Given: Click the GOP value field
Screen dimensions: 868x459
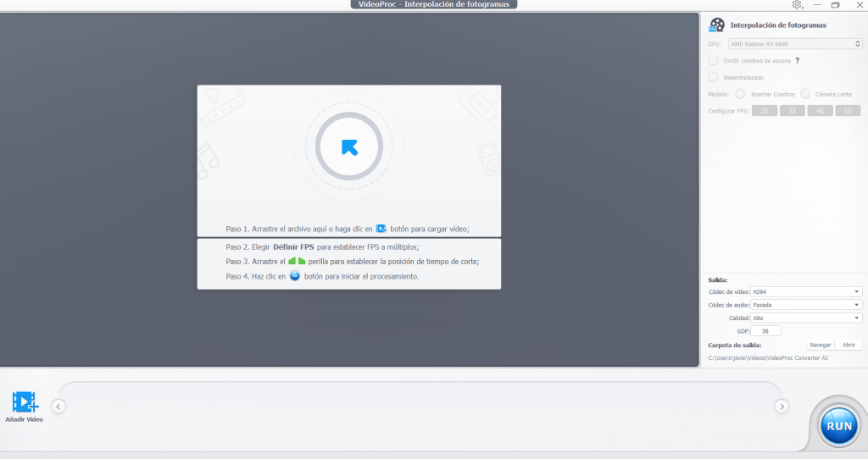Looking at the screenshot, I should [x=765, y=331].
